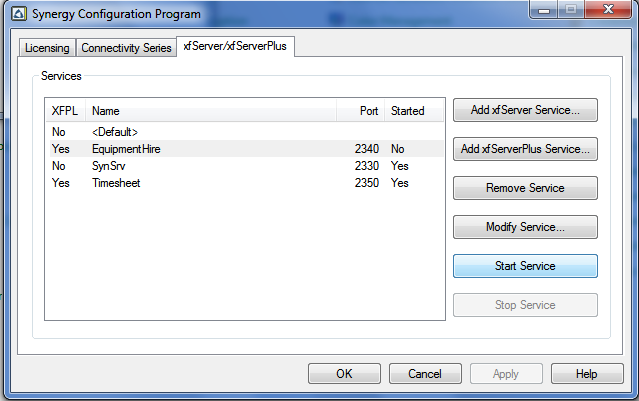639x401 pixels.
Task: Click the XFPL value No for SynSrv
Action: pyautogui.click(x=59, y=166)
